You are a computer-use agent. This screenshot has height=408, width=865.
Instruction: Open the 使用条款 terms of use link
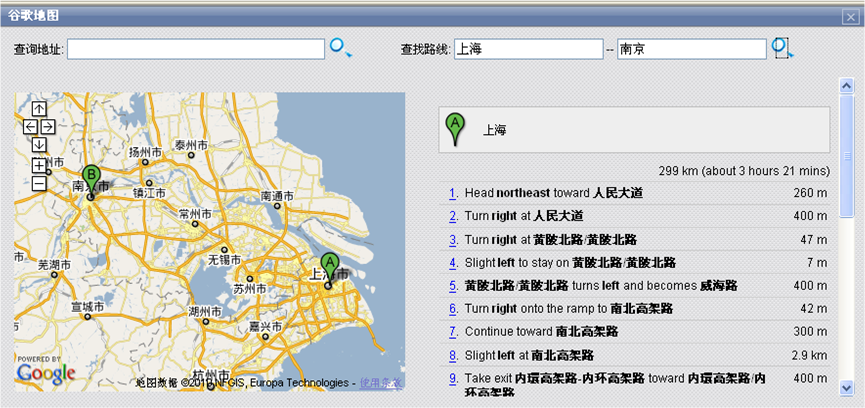(381, 383)
